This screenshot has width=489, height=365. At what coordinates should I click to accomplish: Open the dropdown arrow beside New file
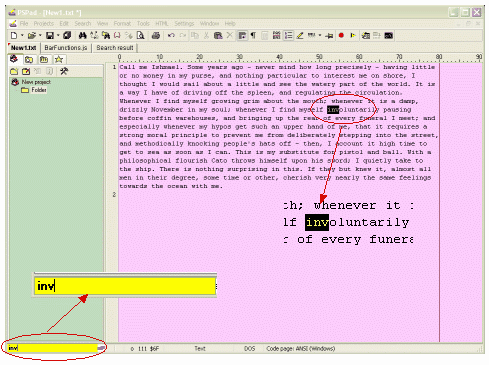[22, 35]
